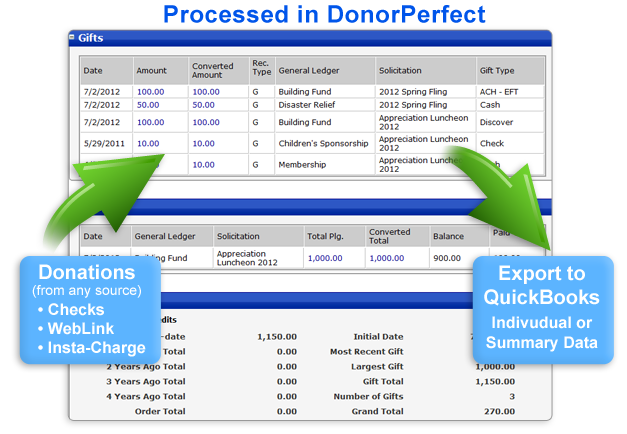This screenshot has height=434, width=627.
Task: Open the 100.00 Amount in the Discover gift row
Action: pyautogui.click(x=150, y=122)
